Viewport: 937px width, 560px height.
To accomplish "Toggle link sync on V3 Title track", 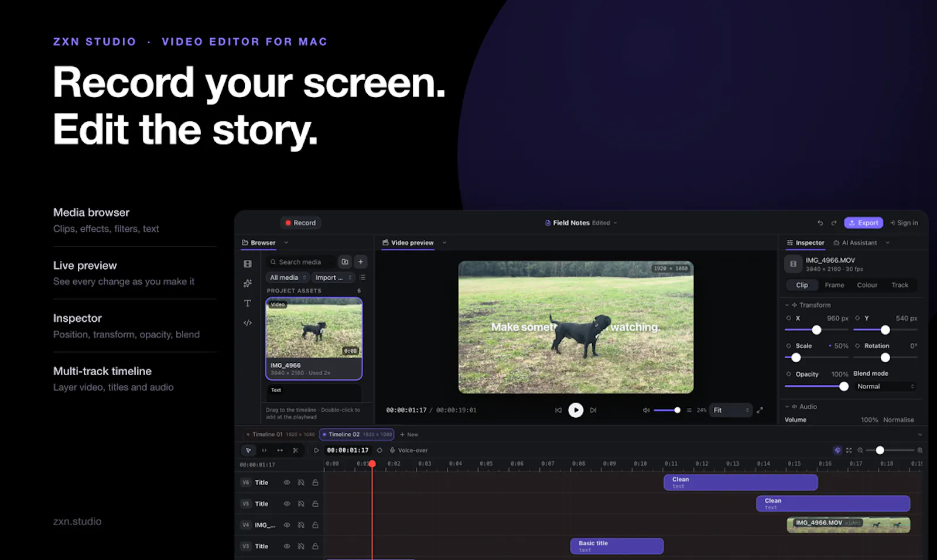I will pyautogui.click(x=301, y=546).
